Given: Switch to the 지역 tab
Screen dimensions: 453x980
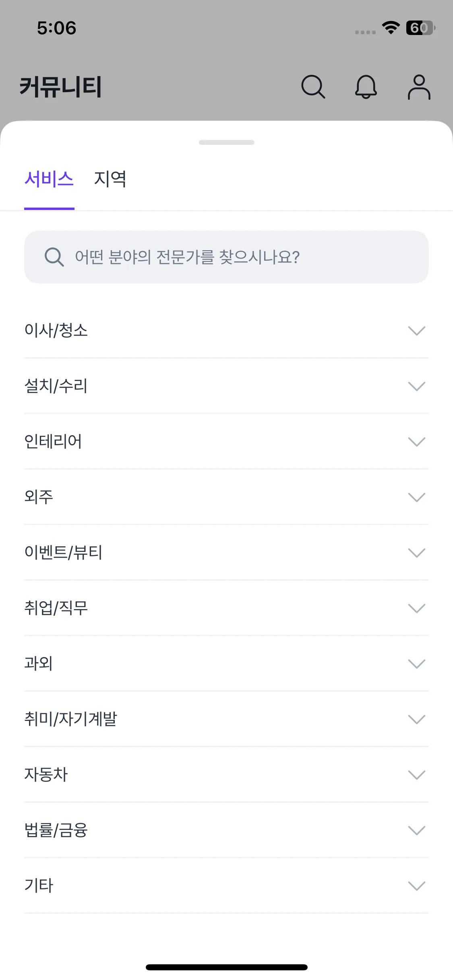Looking at the screenshot, I should point(110,179).
